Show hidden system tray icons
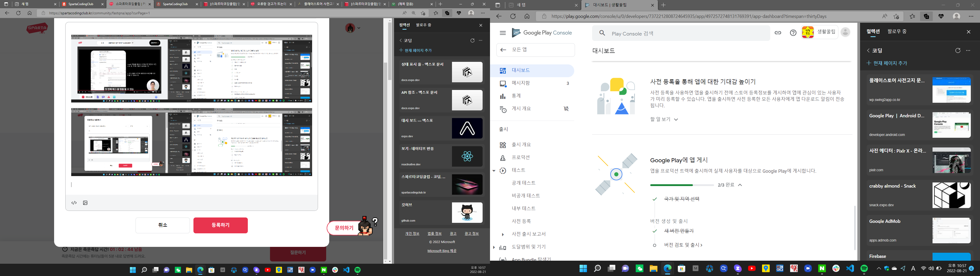 pos(879,268)
